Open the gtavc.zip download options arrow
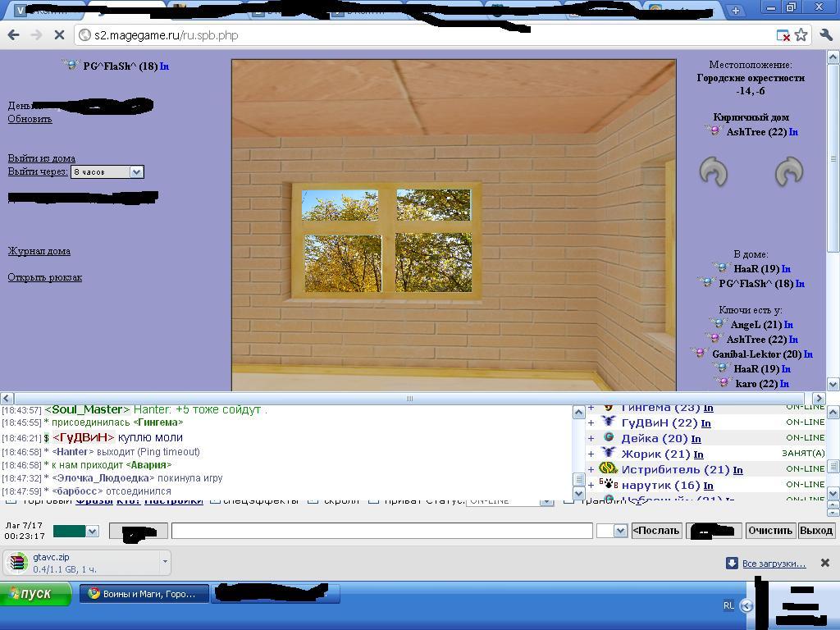This screenshot has height=630, width=840. (165, 562)
